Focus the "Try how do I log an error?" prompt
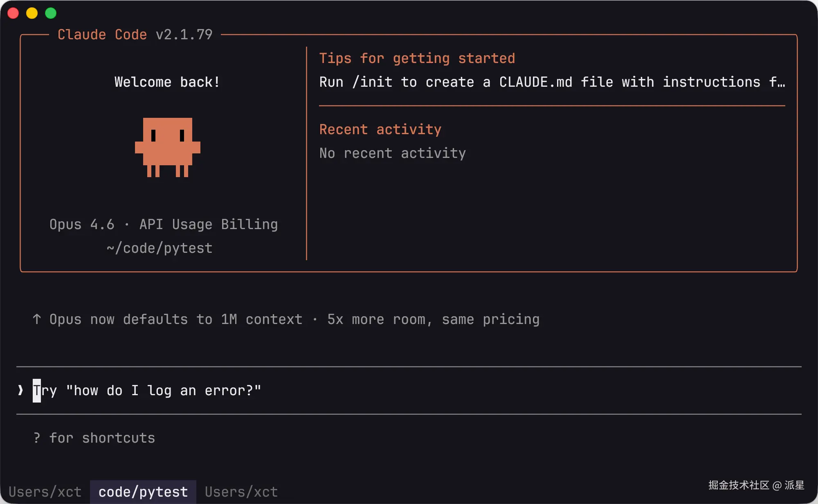The height and width of the screenshot is (504, 818). (x=147, y=391)
